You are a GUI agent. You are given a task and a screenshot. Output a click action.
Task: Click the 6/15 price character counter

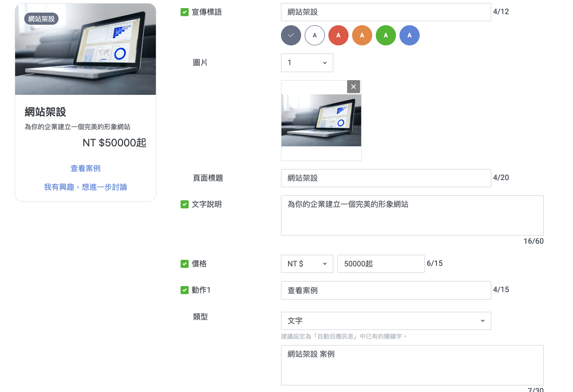coord(435,263)
